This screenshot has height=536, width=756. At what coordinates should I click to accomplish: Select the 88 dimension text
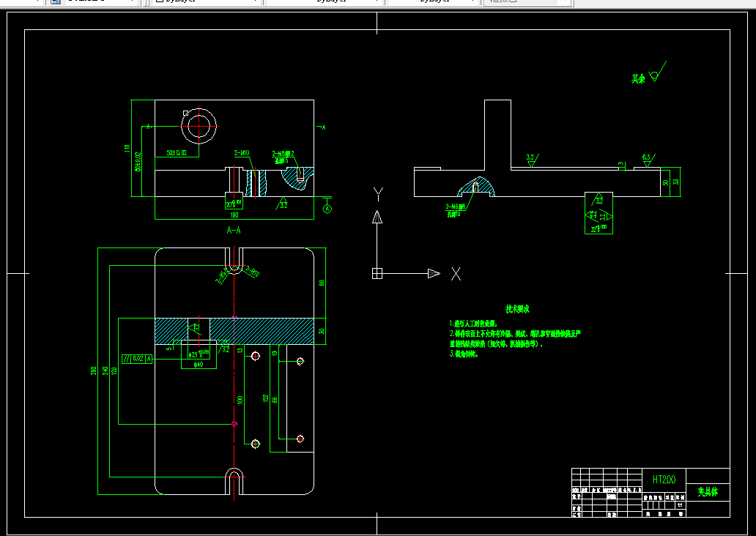(274, 400)
